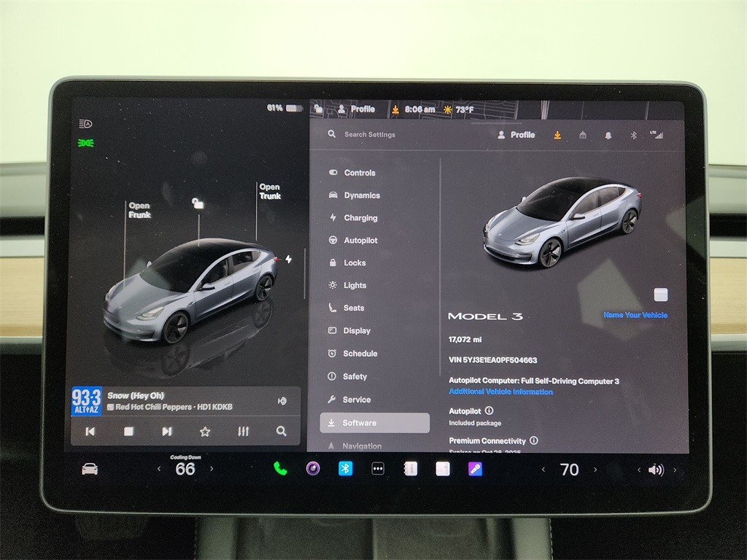Open the purple microphone app icon
Image resolution: width=747 pixels, height=560 pixels.
point(475,469)
